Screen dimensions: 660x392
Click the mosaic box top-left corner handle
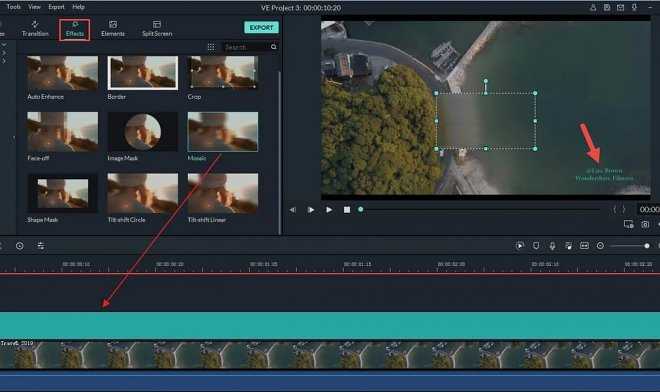[436, 93]
